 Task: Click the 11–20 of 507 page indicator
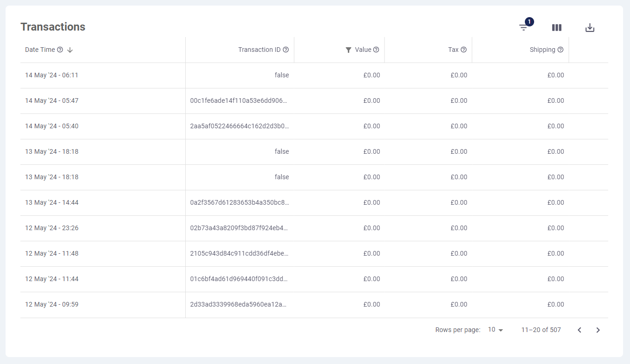(541, 330)
